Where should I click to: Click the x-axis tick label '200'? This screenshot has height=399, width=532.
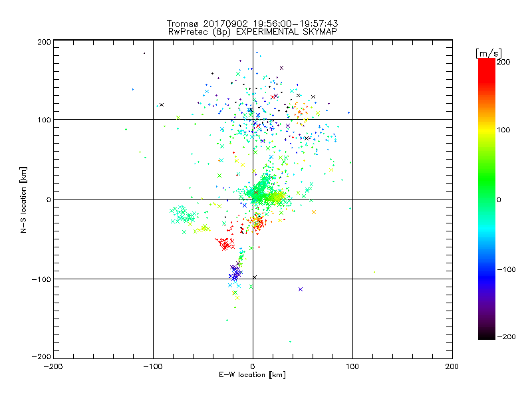pyautogui.click(x=452, y=366)
